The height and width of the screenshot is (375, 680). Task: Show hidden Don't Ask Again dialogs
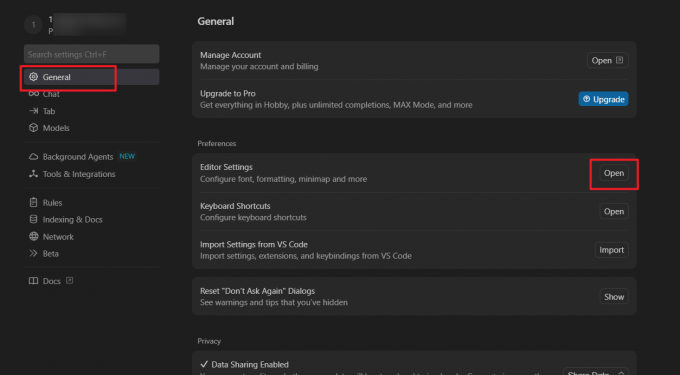(614, 297)
